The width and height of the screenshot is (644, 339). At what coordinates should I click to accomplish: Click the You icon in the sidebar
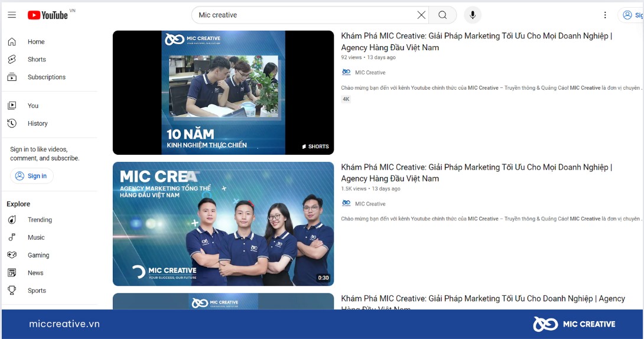tap(12, 106)
